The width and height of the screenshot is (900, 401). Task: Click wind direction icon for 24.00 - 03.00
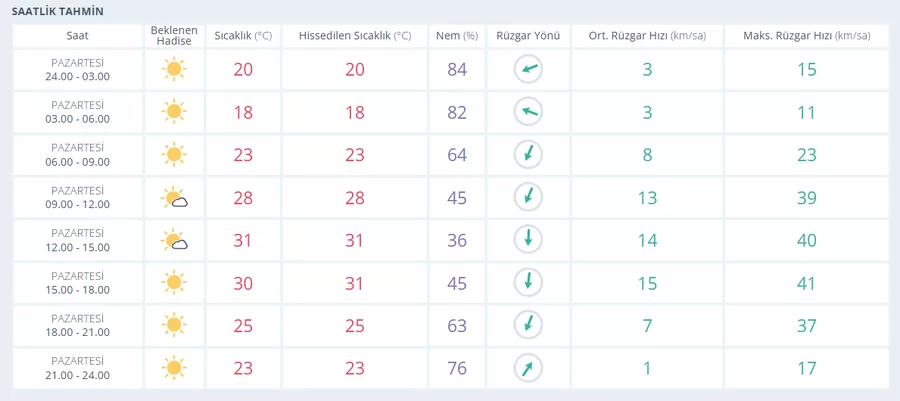tap(528, 69)
